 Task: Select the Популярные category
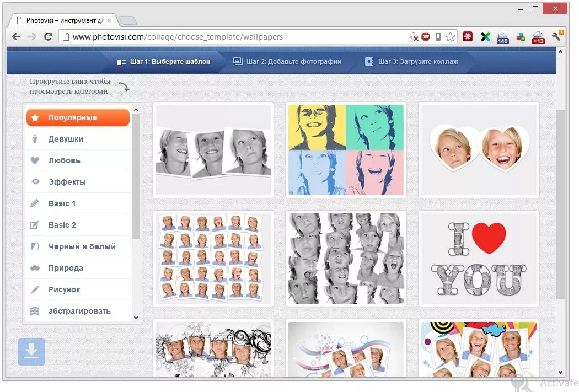click(x=78, y=117)
